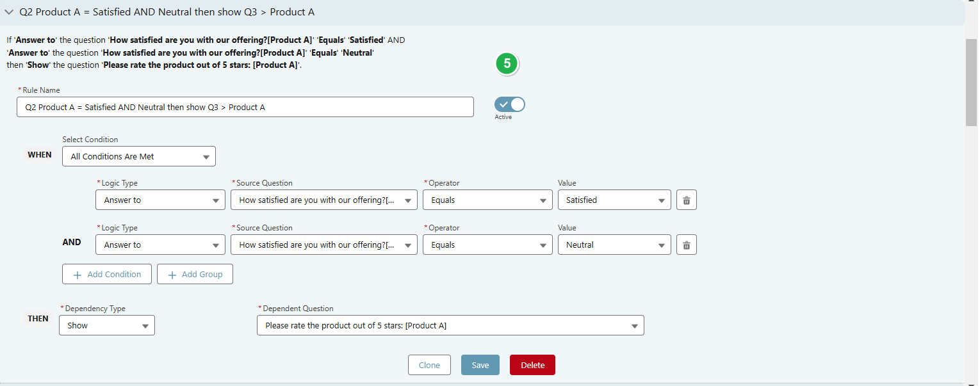Open the first Logic Type dropdown
Screen dimensions: 980x386
coord(160,199)
